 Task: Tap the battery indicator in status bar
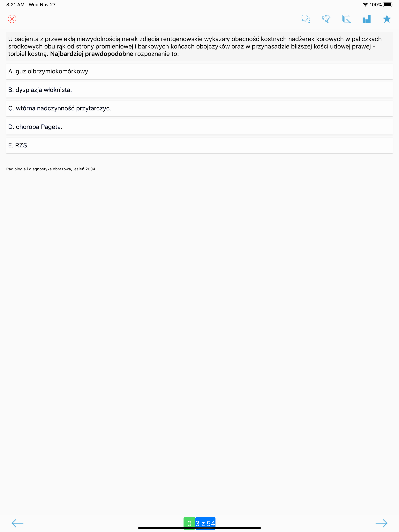(388, 4)
